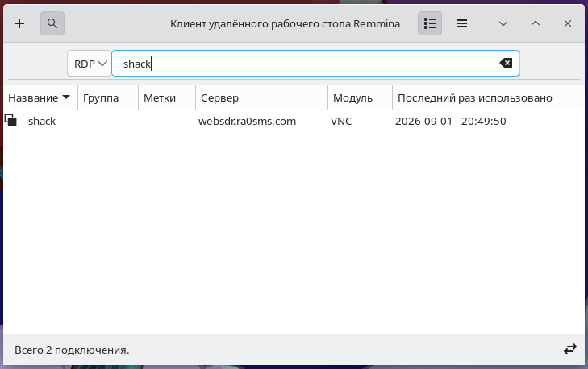Minimize the Remmina window with down chevron

tap(503, 23)
